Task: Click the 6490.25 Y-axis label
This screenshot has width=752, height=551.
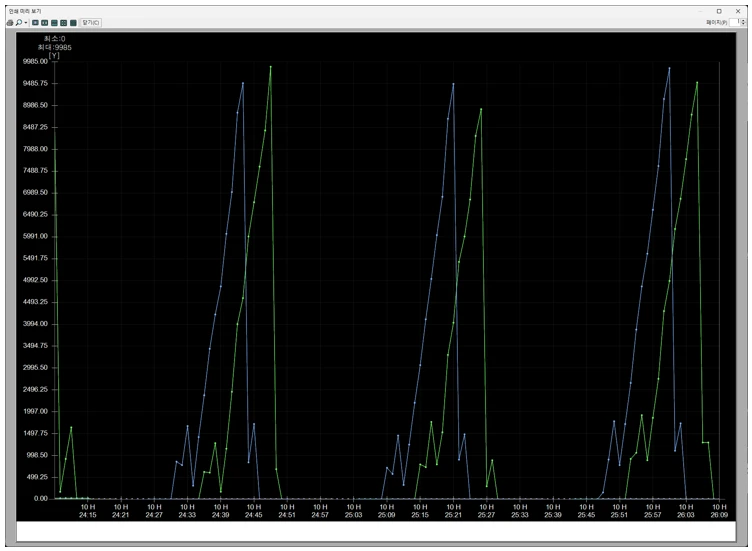Action: click(x=35, y=214)
